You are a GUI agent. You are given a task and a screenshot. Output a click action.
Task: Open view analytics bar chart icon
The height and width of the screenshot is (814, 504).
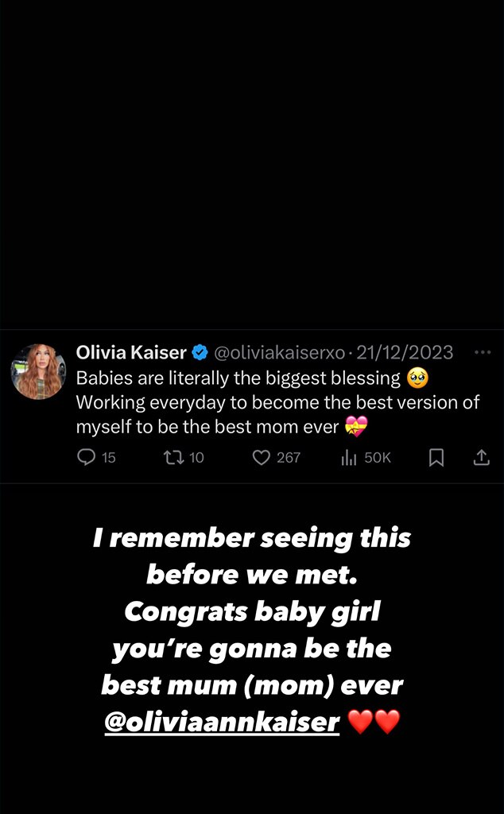coord(348,457)
